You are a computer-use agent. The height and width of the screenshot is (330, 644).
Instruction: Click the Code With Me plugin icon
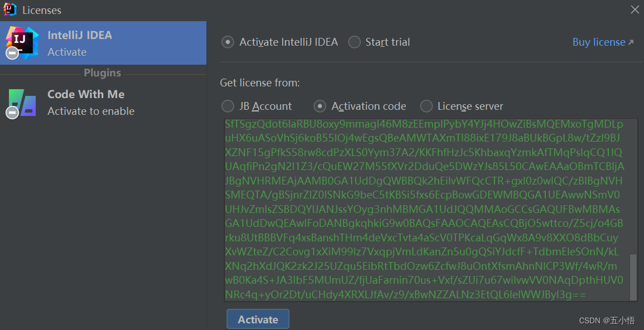(x=21, y=103)
